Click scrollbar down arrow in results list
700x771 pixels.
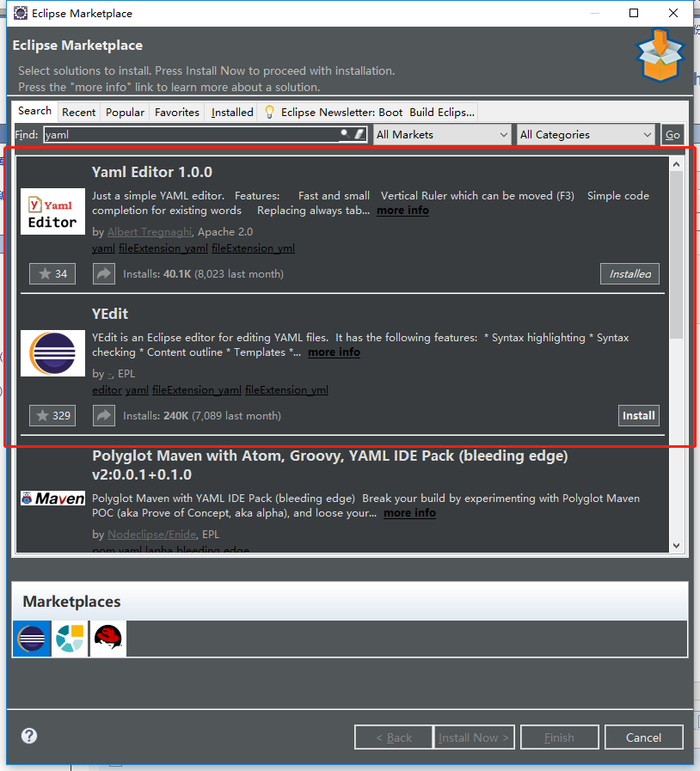[x=677, y=545]
